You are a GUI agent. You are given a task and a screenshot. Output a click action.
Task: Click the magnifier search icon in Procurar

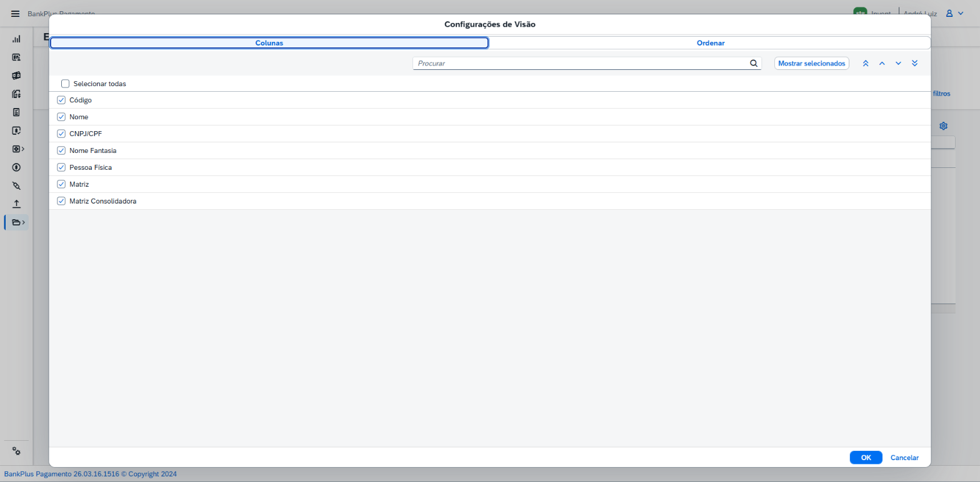(x=754, y=63)
